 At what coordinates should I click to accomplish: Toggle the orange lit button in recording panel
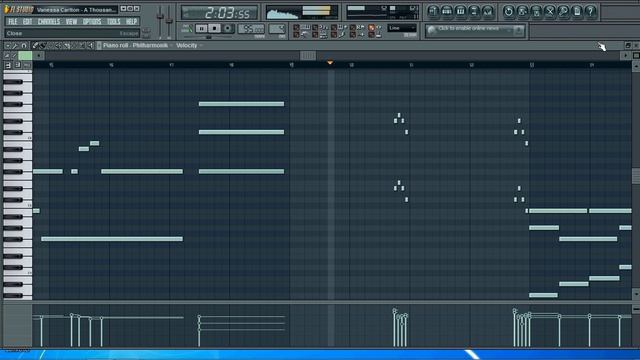coord(371,27)
